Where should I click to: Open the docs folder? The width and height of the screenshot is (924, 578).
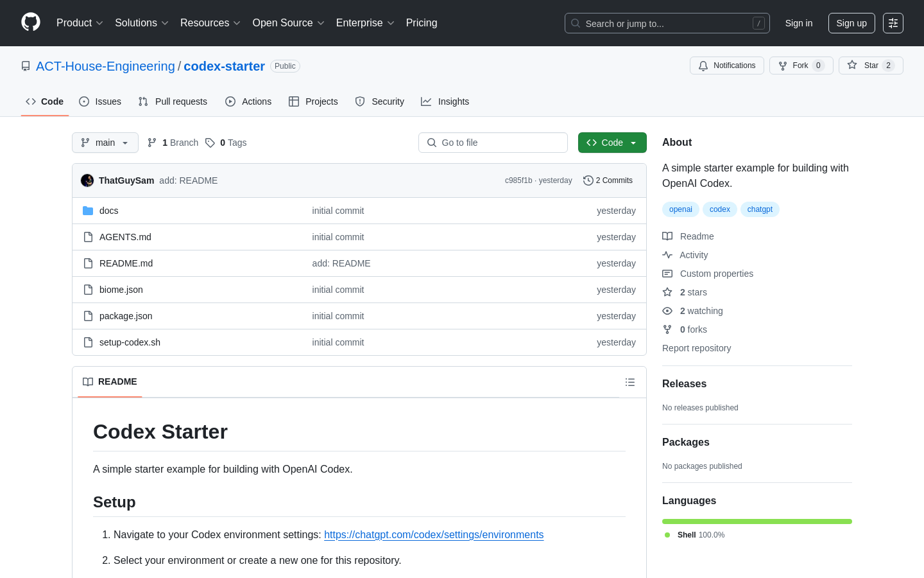(x=109, y=211)
